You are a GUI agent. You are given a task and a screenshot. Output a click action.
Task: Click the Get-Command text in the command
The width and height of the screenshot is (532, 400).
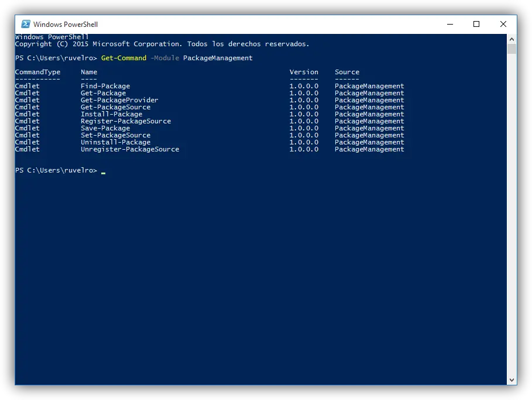(x=123, y=58)
